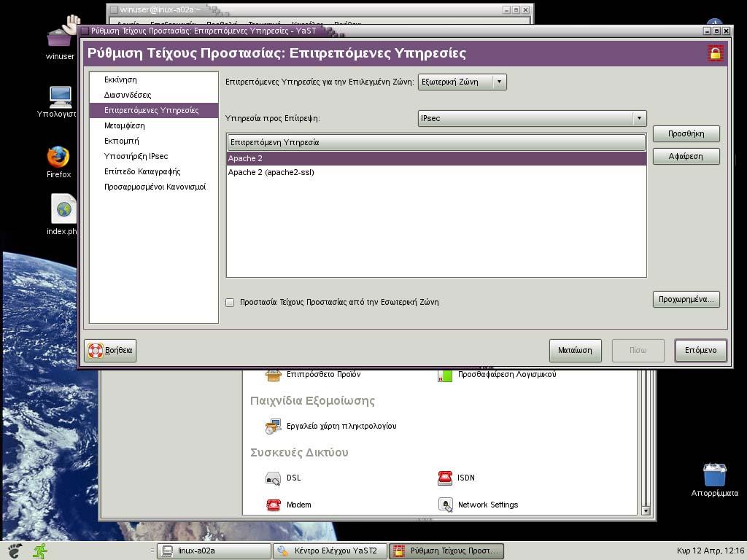Open the GNOME foot main menu
Image resolution: width=747 pixels, height=560 pixels.
(15, 551)
